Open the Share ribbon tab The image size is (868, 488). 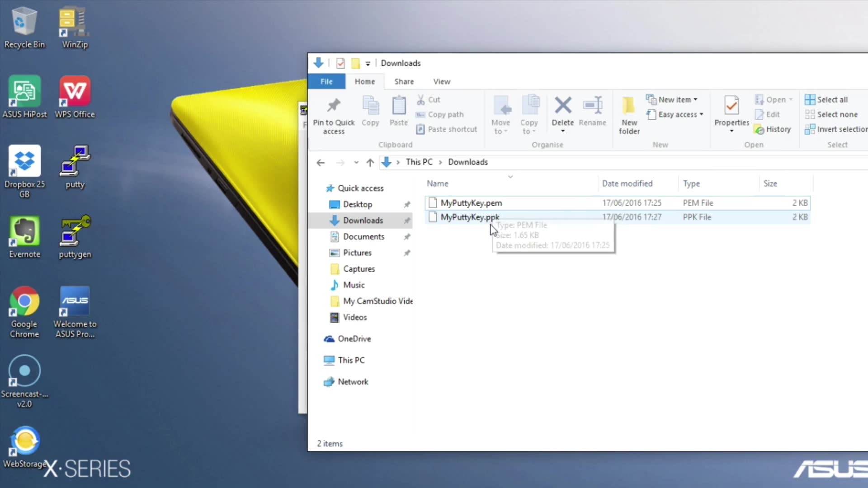pyautogui.click(x=404, y=81)
